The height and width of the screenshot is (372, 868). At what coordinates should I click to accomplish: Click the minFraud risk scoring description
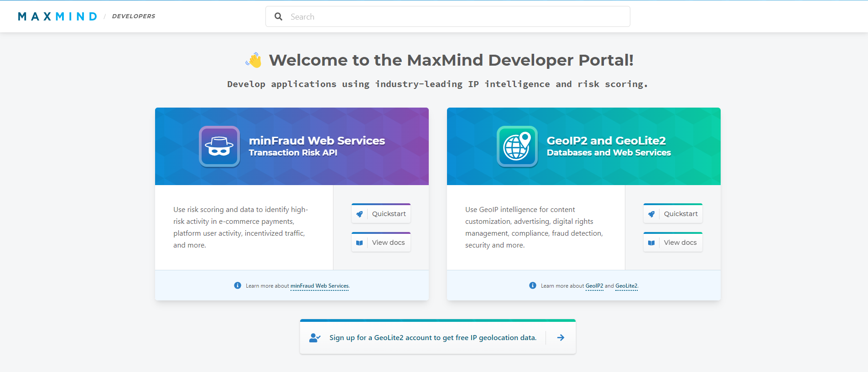coord(241,227)
